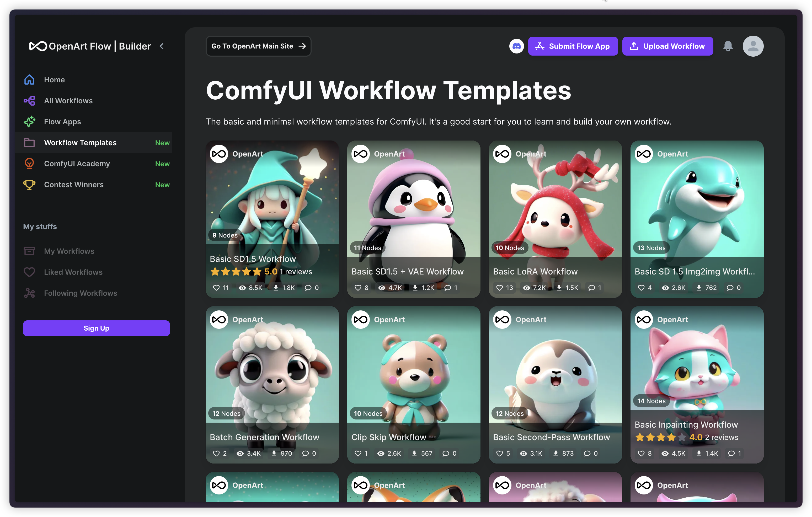Like the Basic SD1.5 Workflow heart

coord(216,288)
